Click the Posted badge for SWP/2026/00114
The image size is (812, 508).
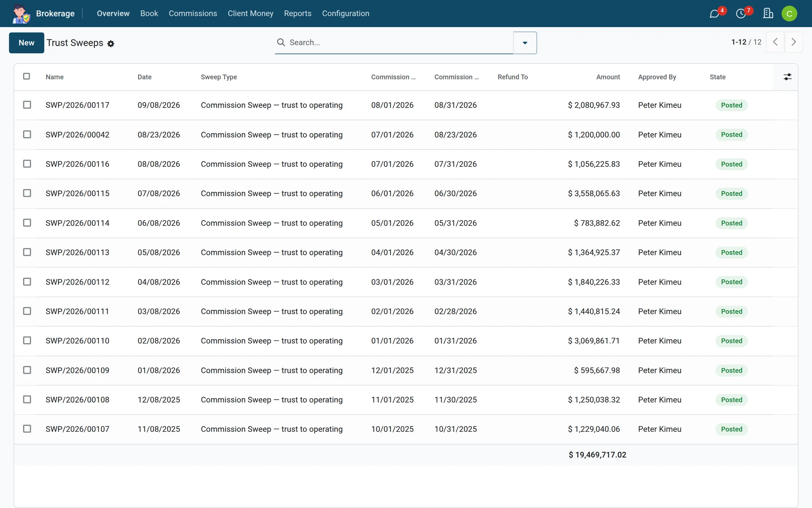(x=731, y=223)
